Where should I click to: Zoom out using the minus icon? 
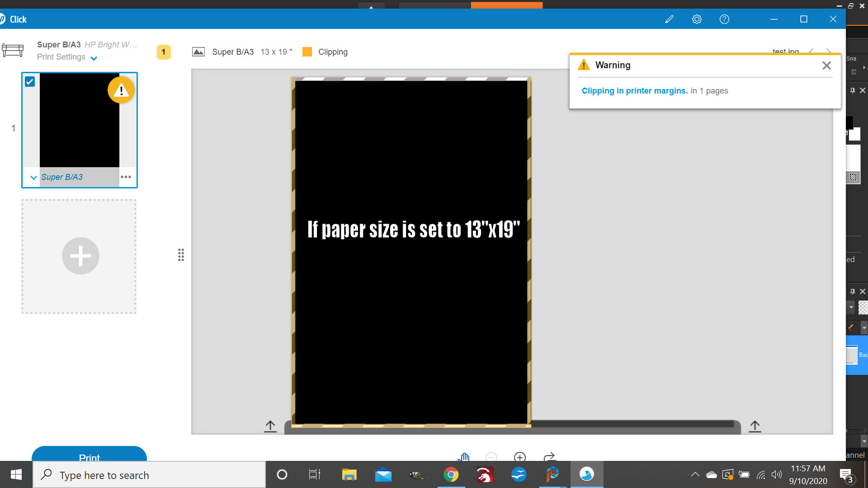(491, 457)
